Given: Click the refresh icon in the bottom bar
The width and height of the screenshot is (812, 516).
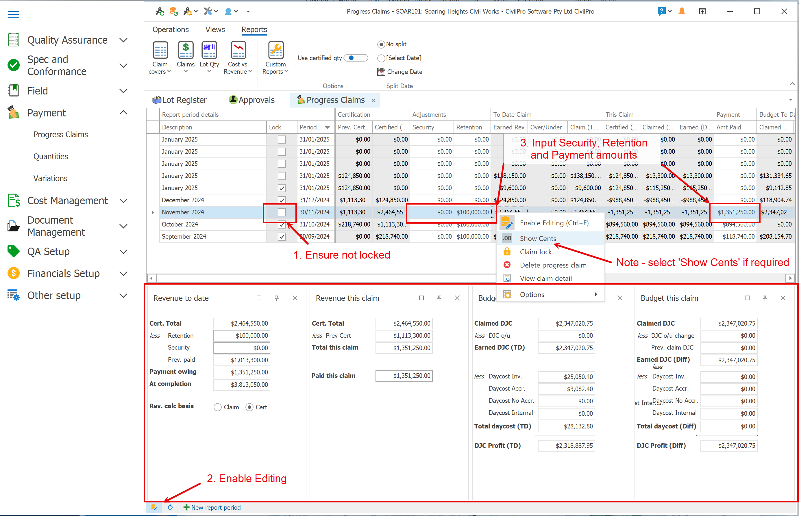Looking at the screenshot, I should (170, 507).
